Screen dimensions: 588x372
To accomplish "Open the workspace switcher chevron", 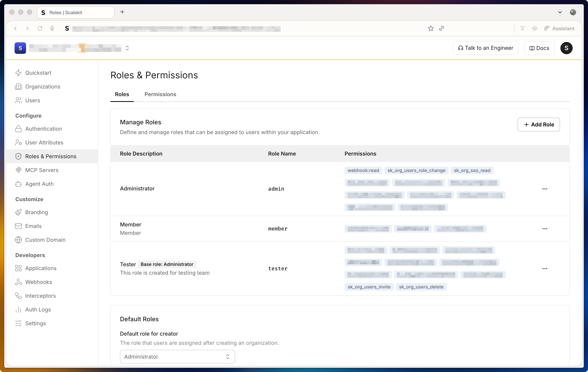I will point(127,48).
